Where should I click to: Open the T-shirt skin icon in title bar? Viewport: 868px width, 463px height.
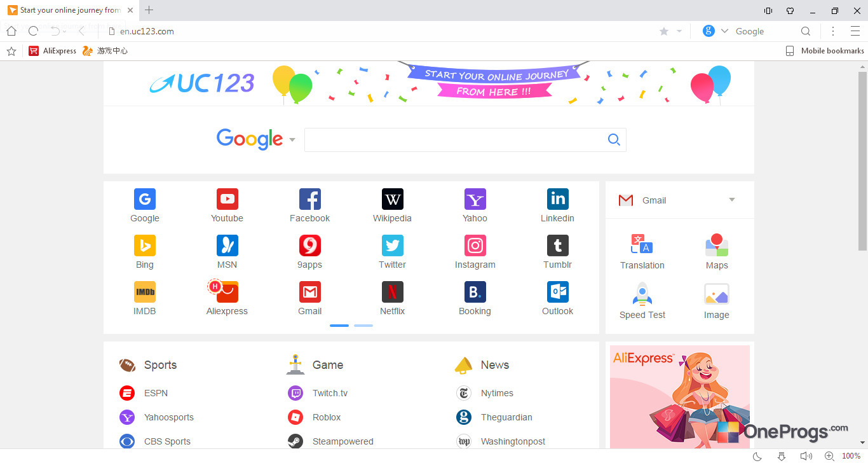pos(790,11)
